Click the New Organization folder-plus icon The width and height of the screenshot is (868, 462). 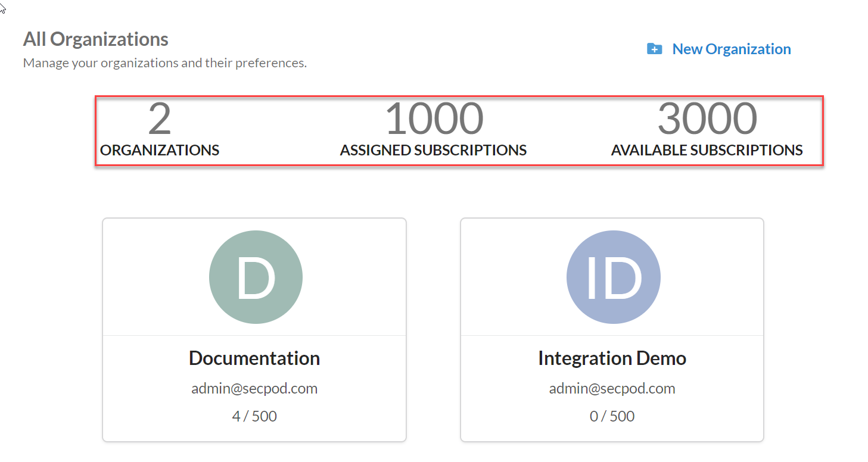point(654,49)
